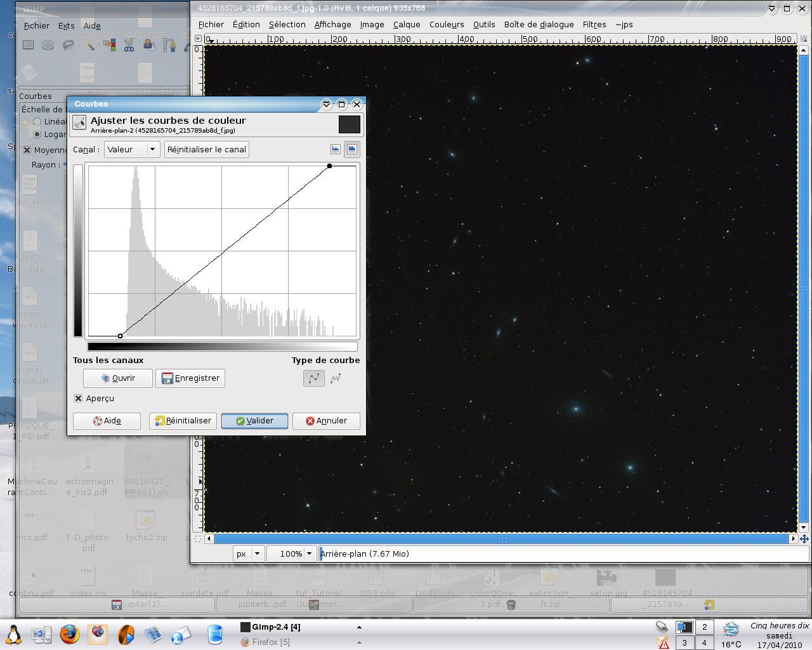The width and height of the screenshot is (812, 650).
Task: Open the Filtres menu
Action: click(594, 25)
